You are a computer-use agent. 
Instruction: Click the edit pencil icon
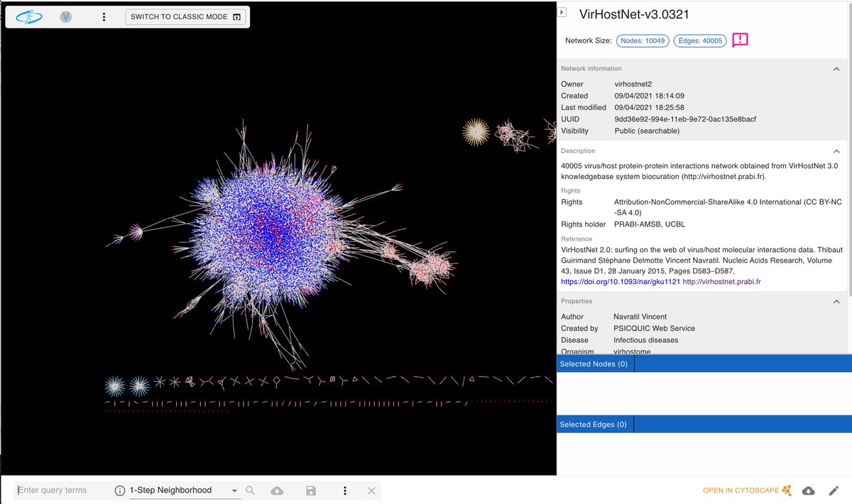(x=834, y=491)
